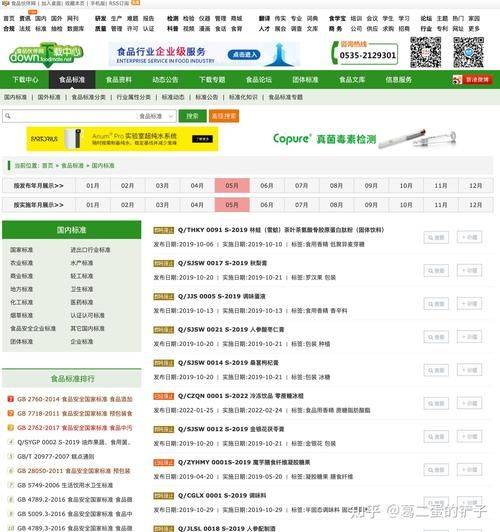Viewport: 500px width, 532px height.
Task: Open the Copure 真菌毒素检测 banner ad
Action: click(x=365, y=138)
